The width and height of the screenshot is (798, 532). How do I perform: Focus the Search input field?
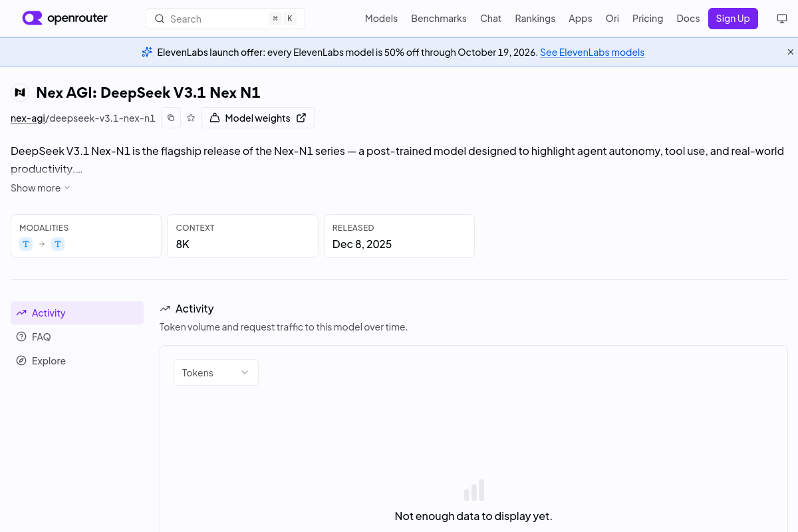[x=225, y=19]
